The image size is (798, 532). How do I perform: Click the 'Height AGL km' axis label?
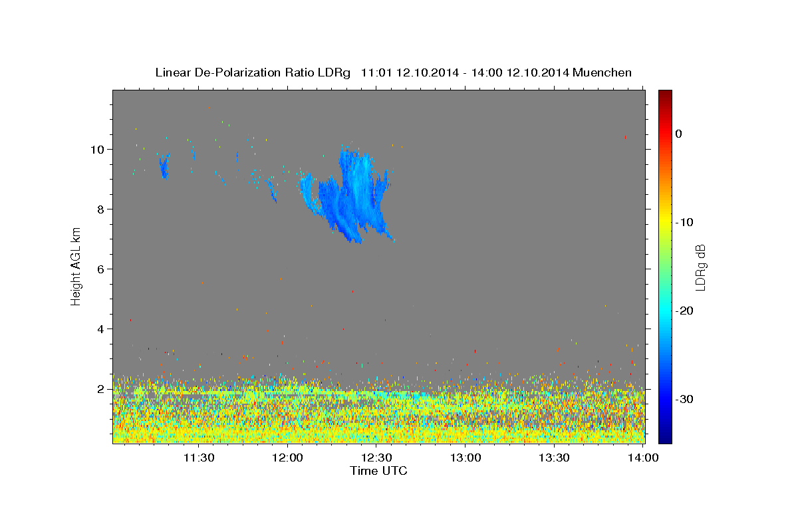click(x=76, y=266)
